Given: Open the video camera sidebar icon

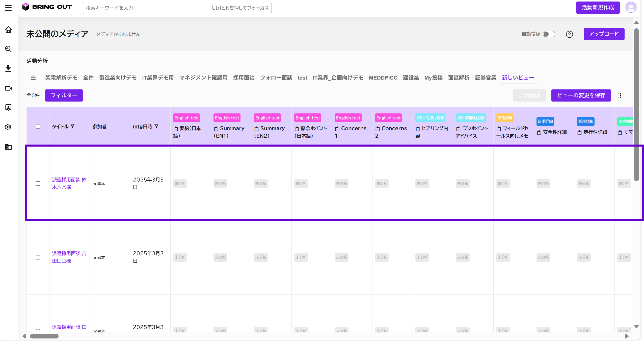Looking at the screenshot, I should point(8,88).
